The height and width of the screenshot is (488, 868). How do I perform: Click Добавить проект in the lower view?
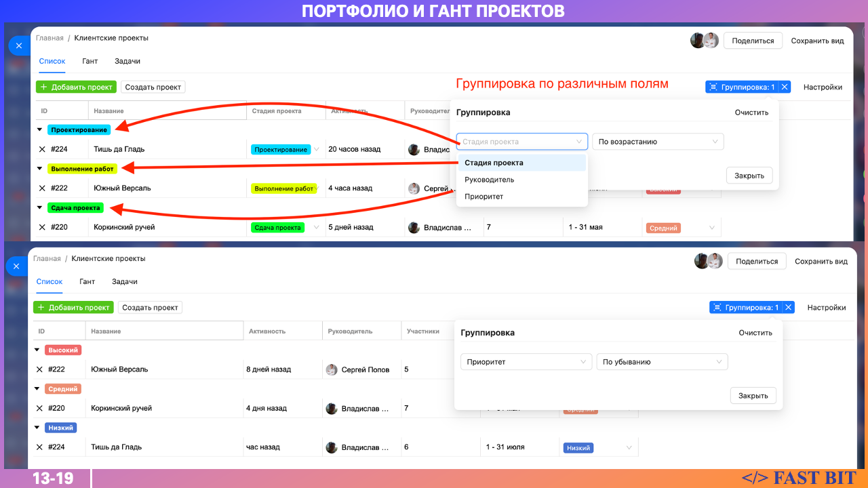pyautogui.click(x=73, y=307)
